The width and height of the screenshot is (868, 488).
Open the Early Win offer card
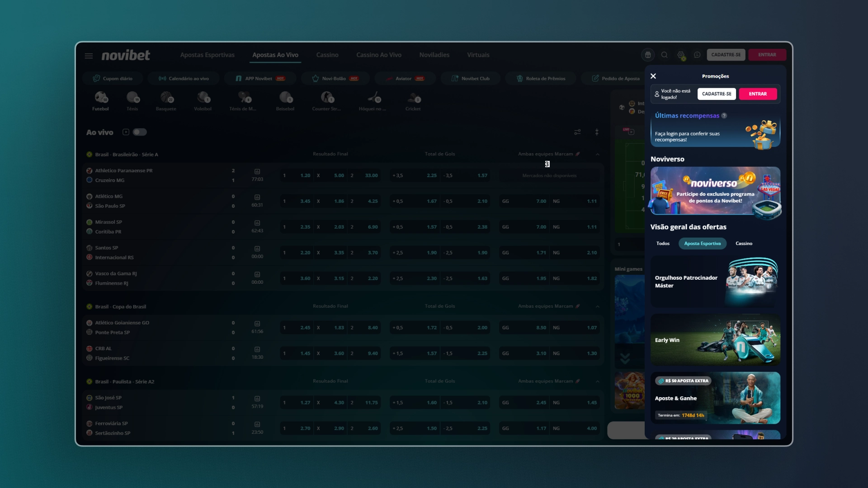click(715, 340)
